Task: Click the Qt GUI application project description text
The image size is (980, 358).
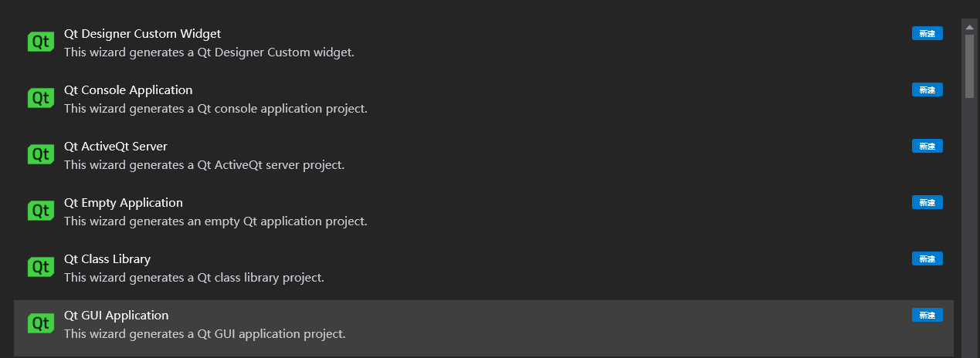Action: coord(205,334)
